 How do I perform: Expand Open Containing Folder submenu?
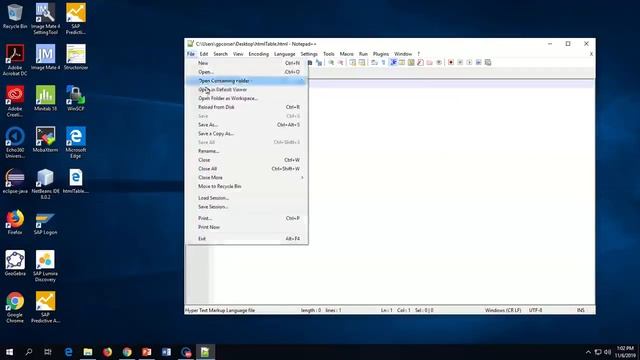[x=247, y=81]
